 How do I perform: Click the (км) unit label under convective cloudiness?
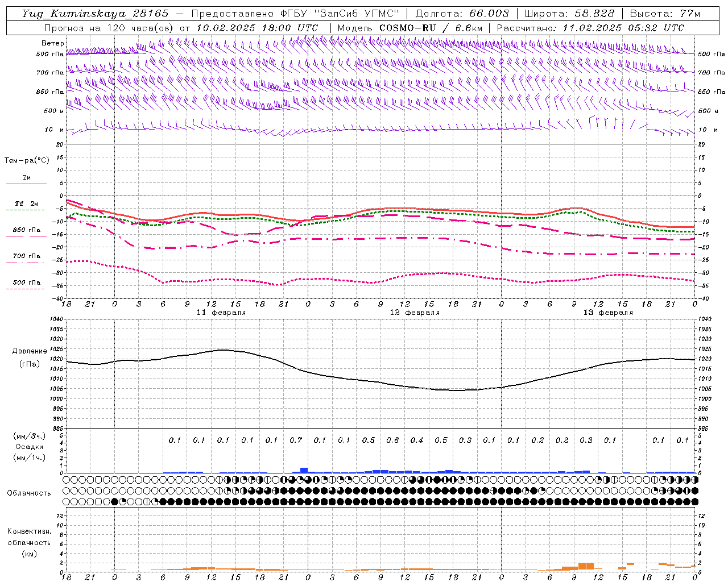[x=29, y=554]
